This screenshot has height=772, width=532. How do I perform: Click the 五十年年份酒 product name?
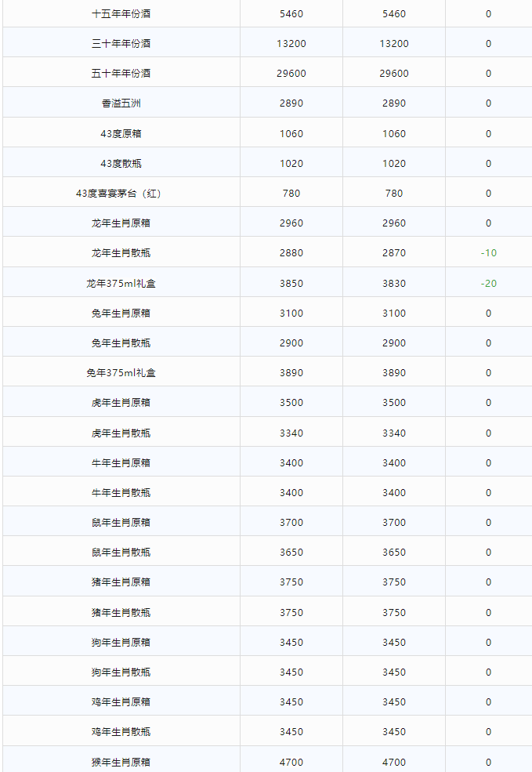(x=121, y=74)
